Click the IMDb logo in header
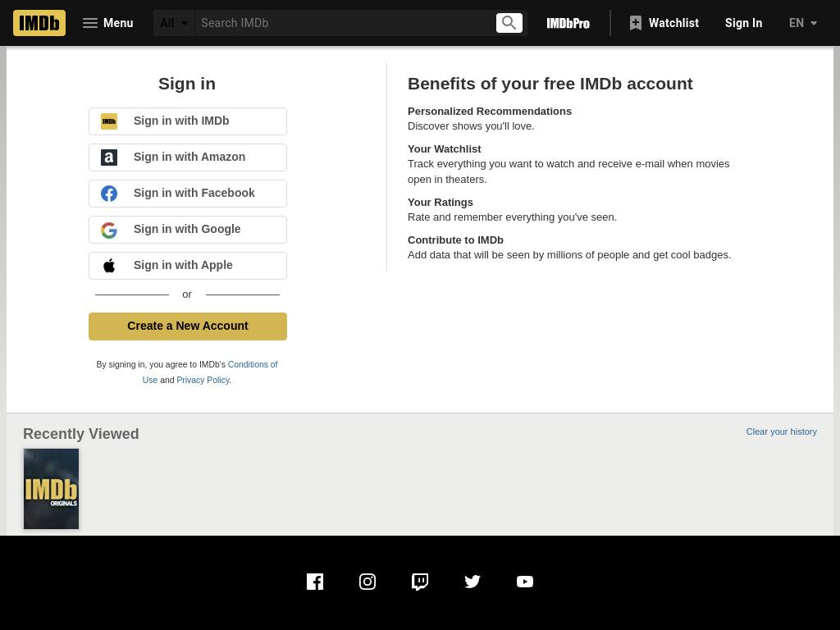840x630 pixels. (39, 23)
